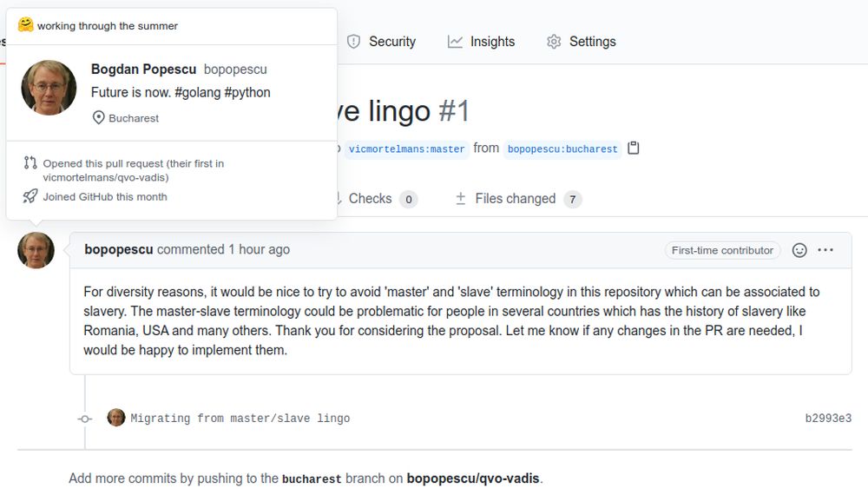The width and height of the screenshot is (868, 495).
Task: Open the Security tab
Action: click(381, 42)
